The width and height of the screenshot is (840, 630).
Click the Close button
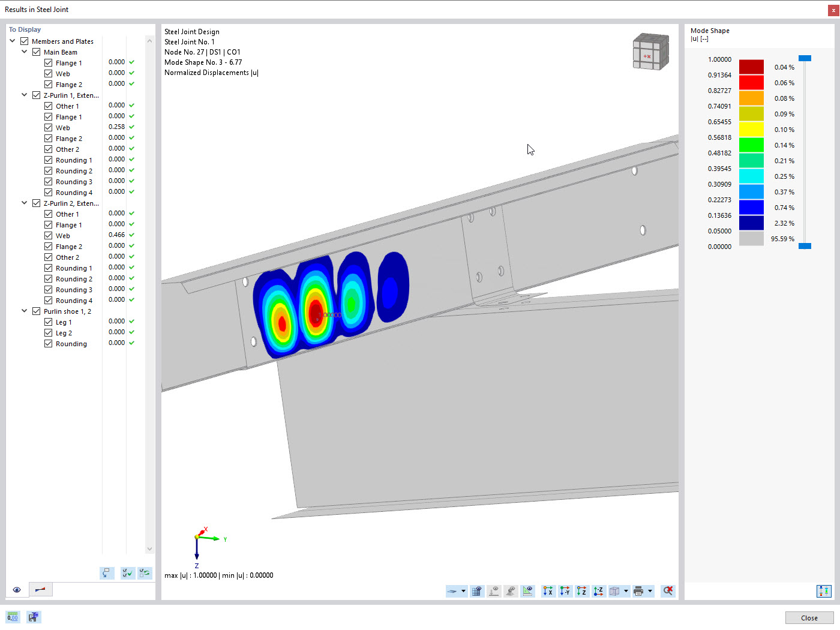809,618
